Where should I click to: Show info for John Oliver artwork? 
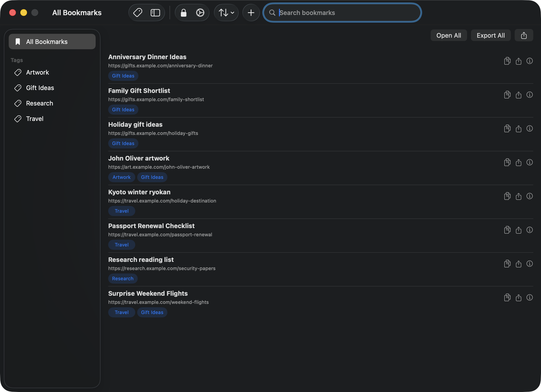click(x=530, y=162)
